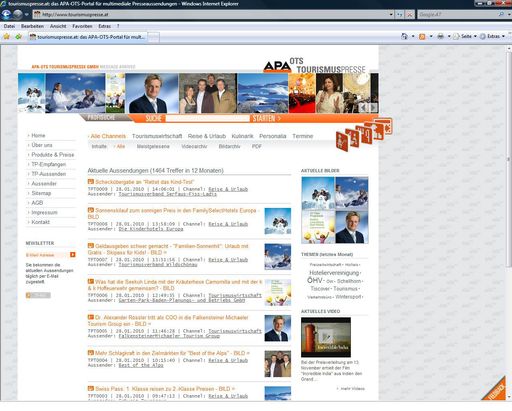
Task: Click the Add to Favorites icon
Action: (18, 36)
